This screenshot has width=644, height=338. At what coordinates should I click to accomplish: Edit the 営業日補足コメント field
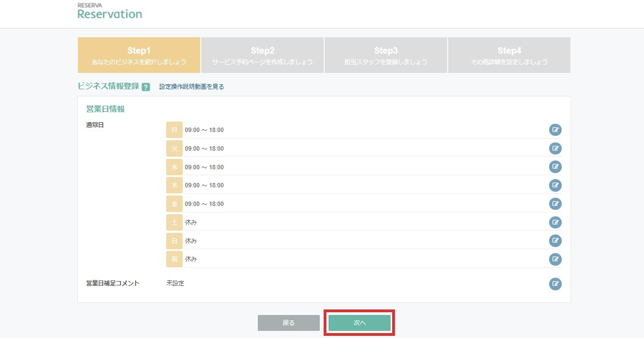click(555, 284)
